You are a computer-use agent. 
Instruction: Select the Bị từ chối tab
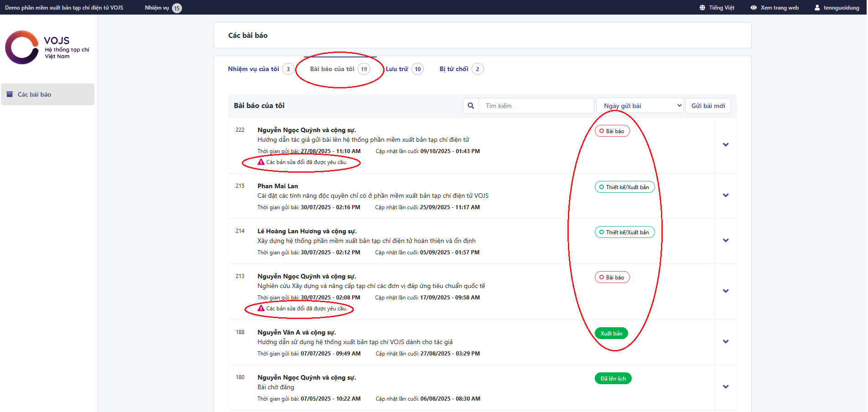pos(454,69)
